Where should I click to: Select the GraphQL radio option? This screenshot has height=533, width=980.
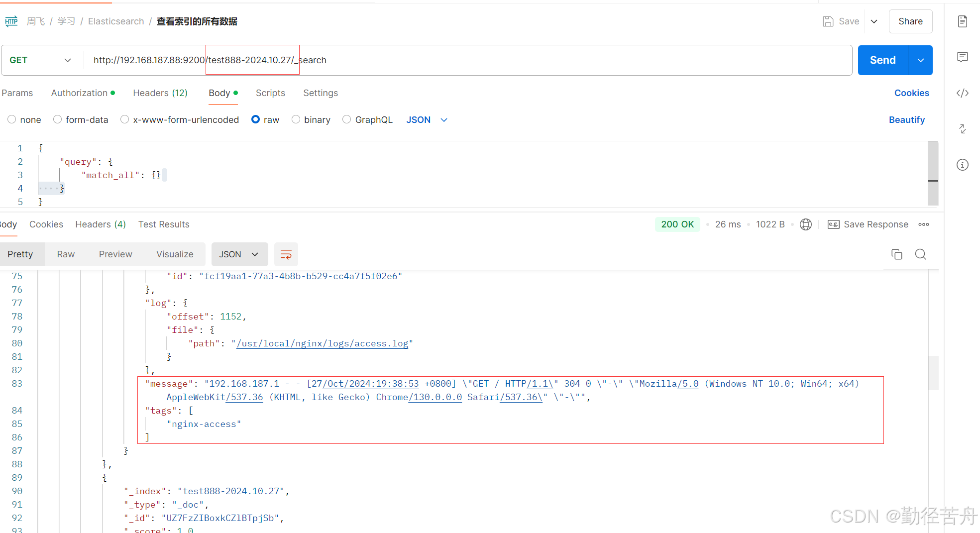click(x=347, y=119)
